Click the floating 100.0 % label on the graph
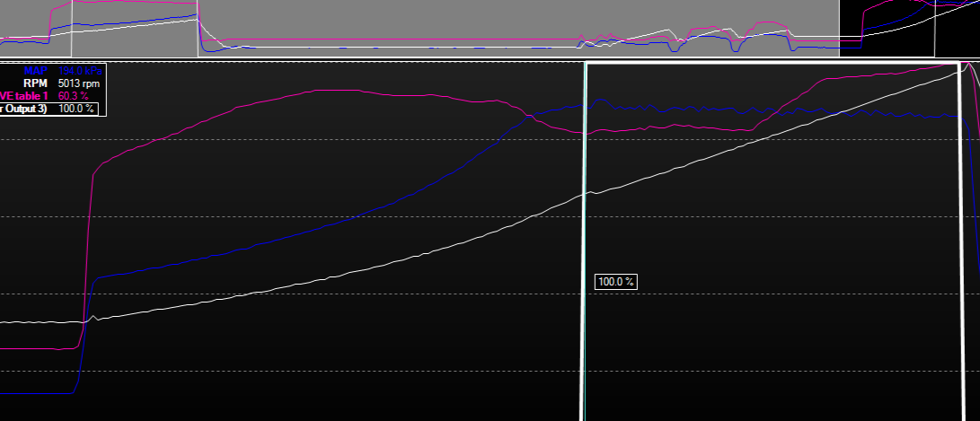 point(615,282)
